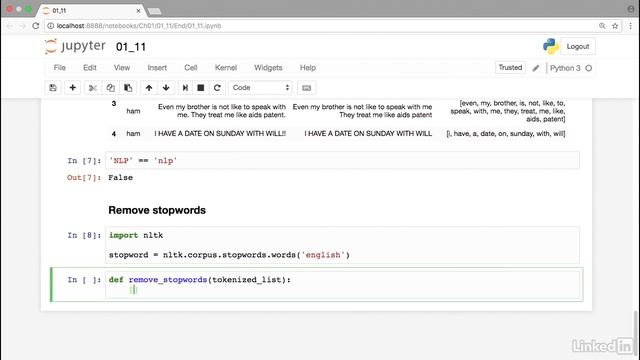Open the command palette keyboard icon

click(307, 88)
